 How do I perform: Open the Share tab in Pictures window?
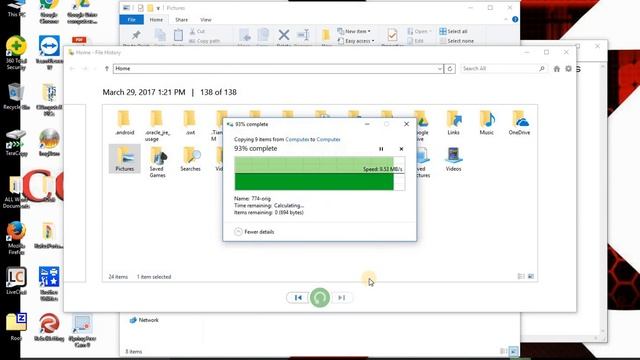(x=182, y=20)
